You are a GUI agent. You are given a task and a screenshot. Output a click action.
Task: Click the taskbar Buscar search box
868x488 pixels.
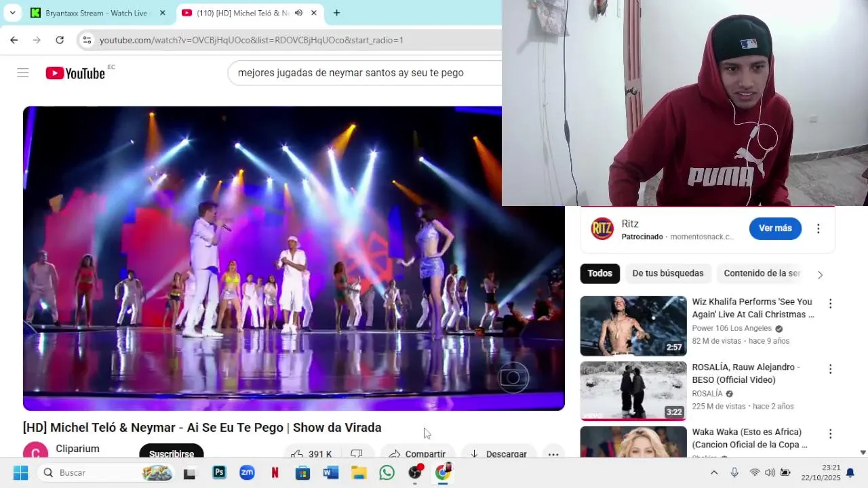(106, 472)
